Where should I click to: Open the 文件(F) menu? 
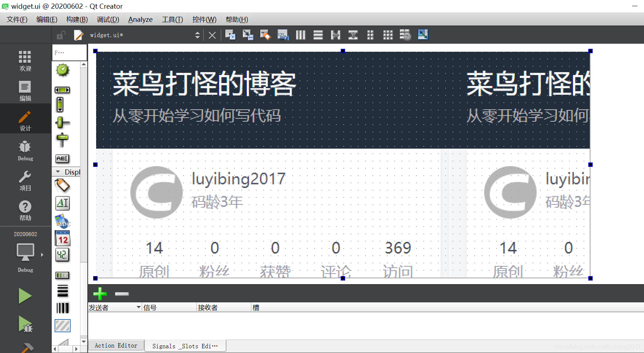tap(17, 19)
